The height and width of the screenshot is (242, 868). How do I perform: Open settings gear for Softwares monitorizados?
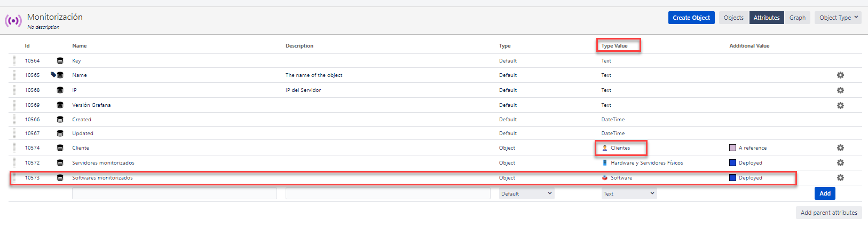[x=840, y=177]
